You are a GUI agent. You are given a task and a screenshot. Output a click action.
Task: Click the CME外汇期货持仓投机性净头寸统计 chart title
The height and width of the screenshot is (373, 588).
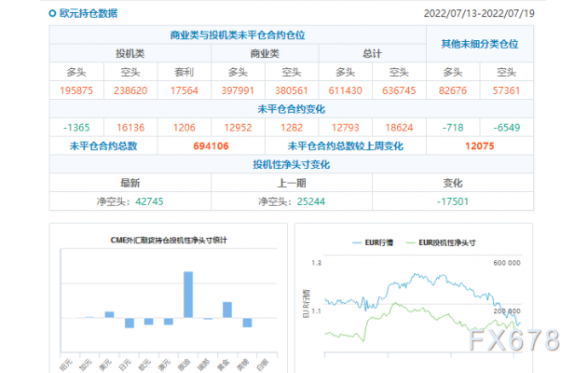(x=169, y=241)
